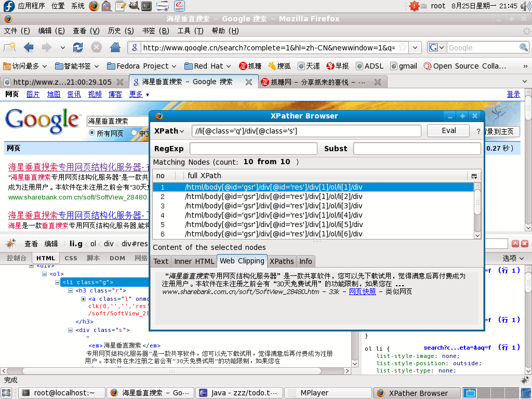Screen dimensions: 532x399
Task: Switch to the Text tab in XPather
Action: tap(161, 261)
